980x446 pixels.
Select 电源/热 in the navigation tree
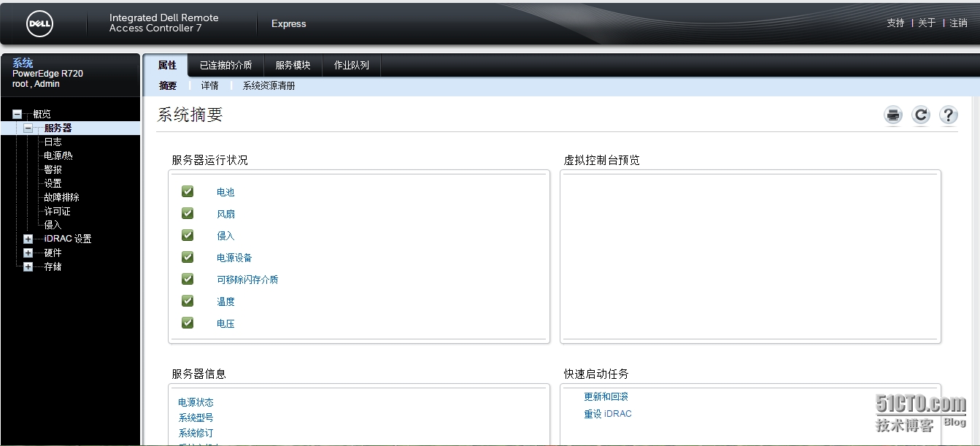[x=58, y=155]
